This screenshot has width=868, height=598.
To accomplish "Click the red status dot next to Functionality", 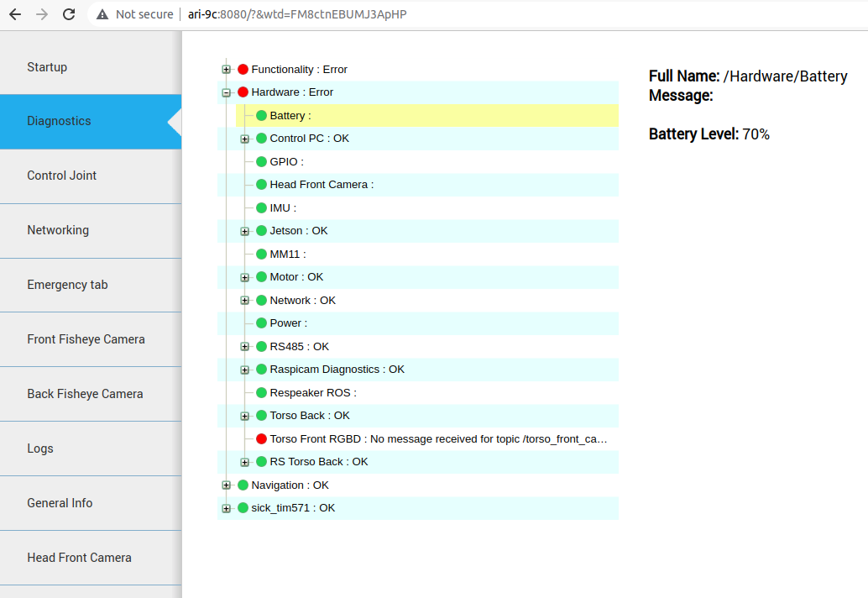I will pyautogui.click(x=243, y=69).
